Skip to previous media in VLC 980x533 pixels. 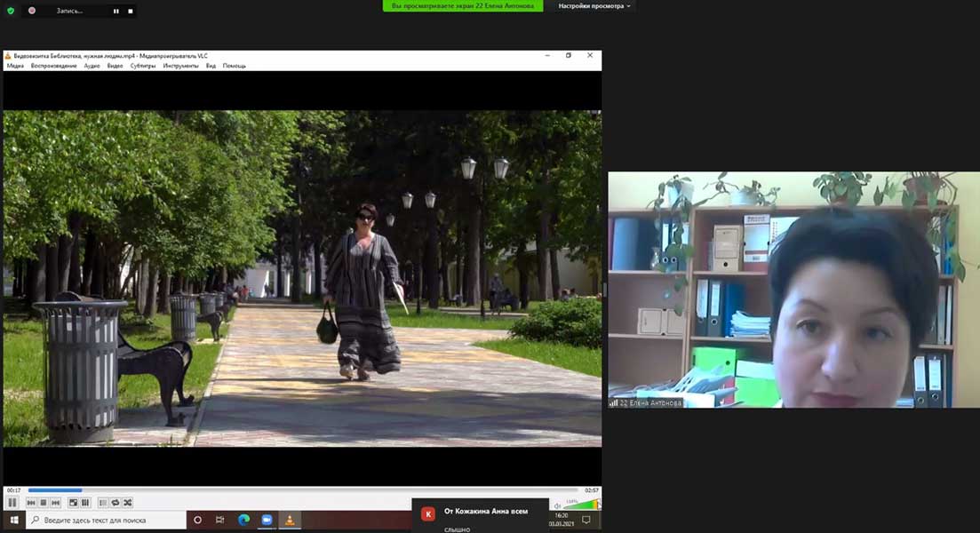tap(31, 503)
